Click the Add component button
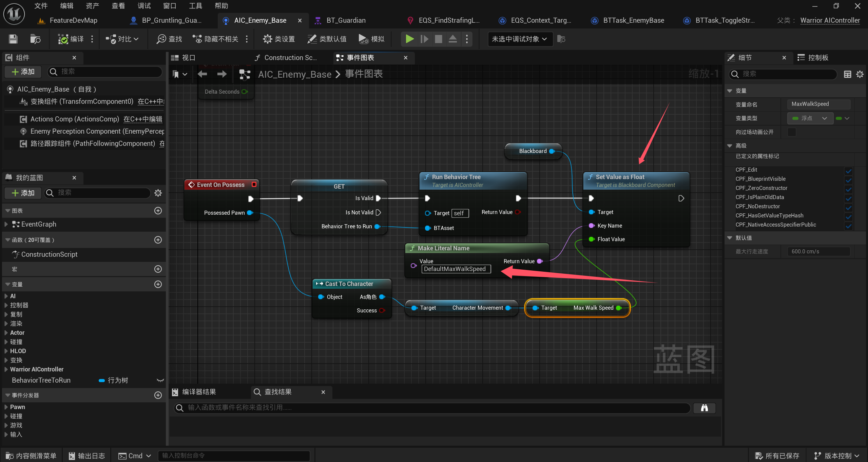The height and width of the screenshot is (462, 868). point(23,72)
